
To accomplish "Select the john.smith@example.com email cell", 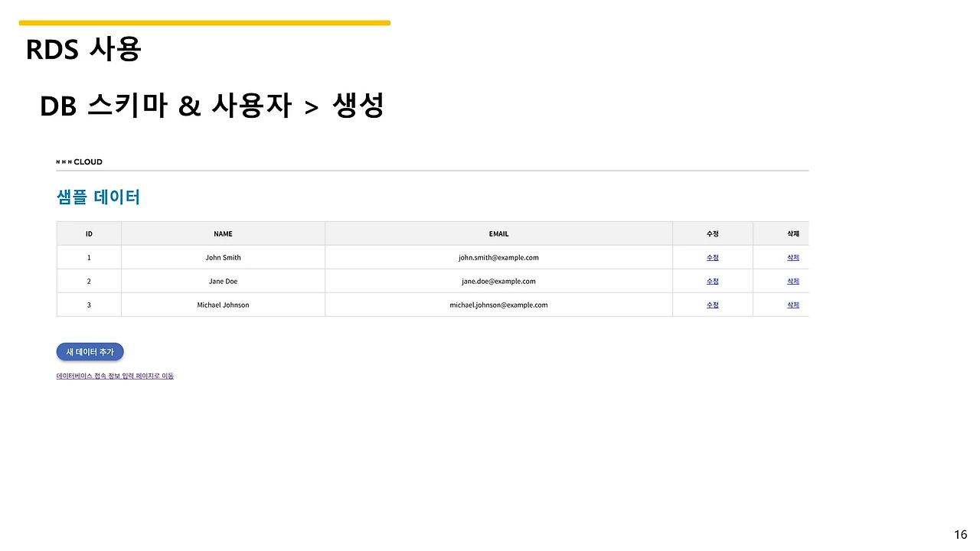I will [x=498, y=257].
